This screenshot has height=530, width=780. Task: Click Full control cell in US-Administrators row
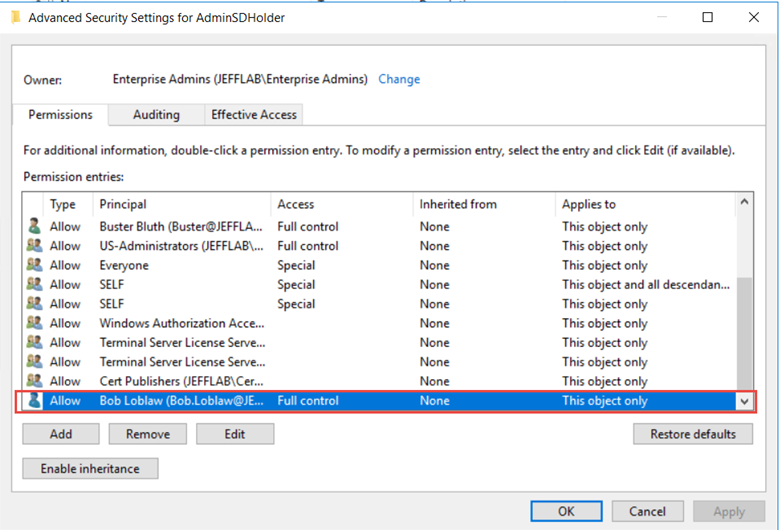coord(308,246)
